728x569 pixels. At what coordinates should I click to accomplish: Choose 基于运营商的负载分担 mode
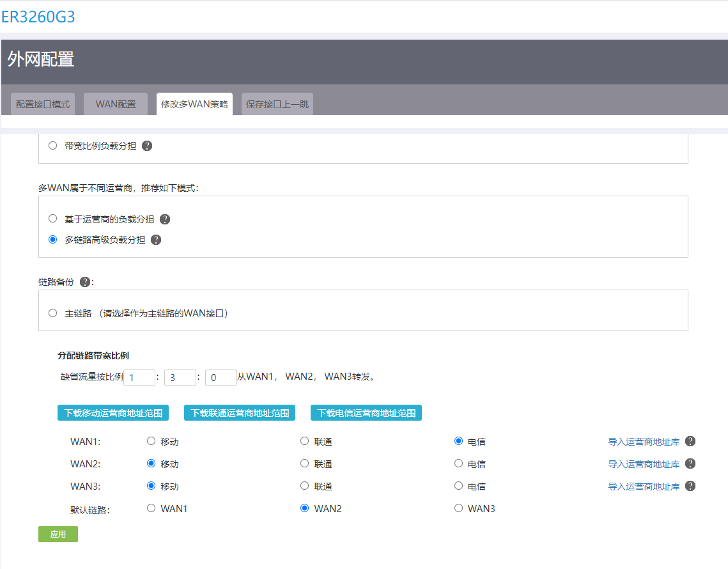(x=53, y=219)
